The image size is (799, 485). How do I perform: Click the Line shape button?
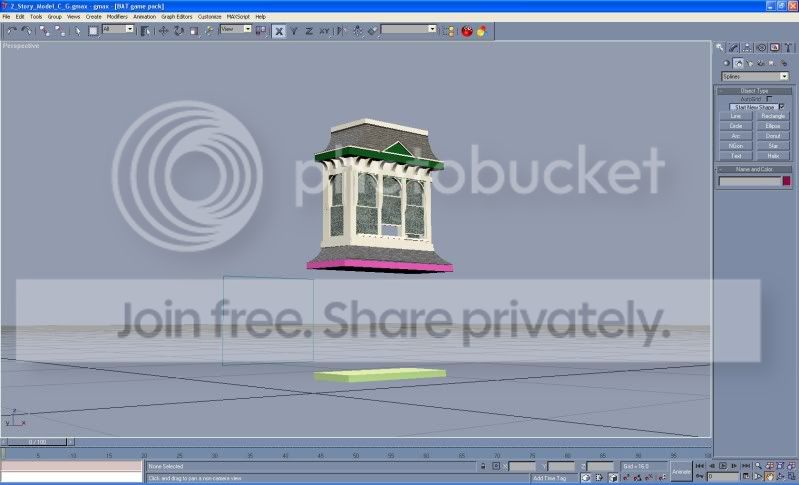[x=736, y=116]
